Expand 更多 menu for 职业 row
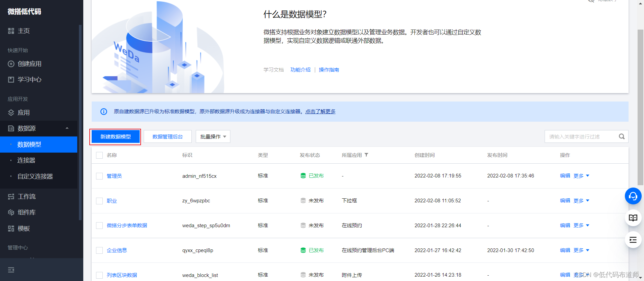644x281 pixels. [581, 201]
